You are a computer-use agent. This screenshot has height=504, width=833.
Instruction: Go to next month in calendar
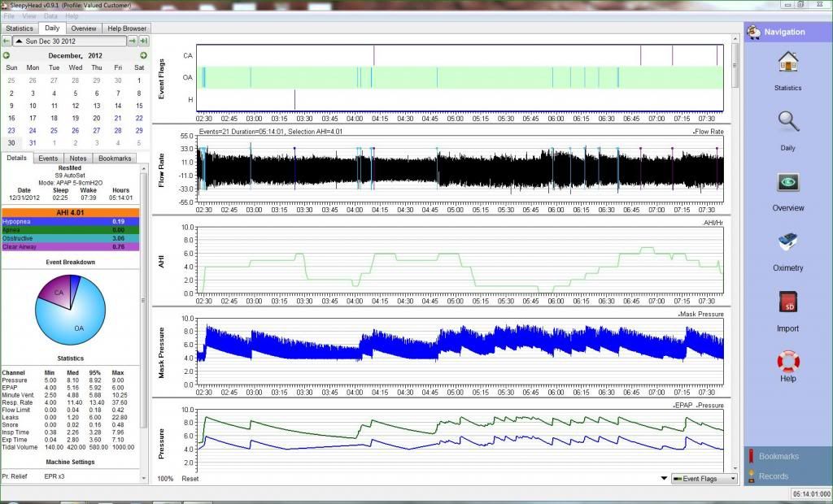click(x=143, y=55)
